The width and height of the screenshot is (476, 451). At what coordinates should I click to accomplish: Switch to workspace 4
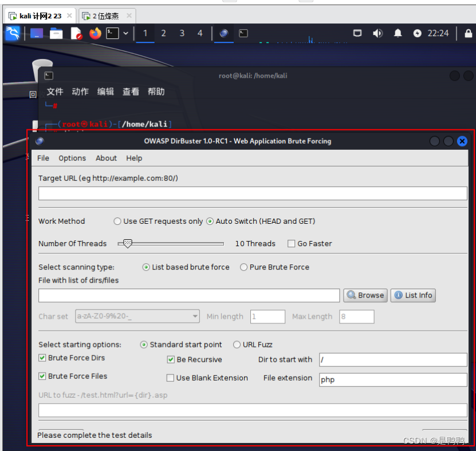(x=200, y=33)
